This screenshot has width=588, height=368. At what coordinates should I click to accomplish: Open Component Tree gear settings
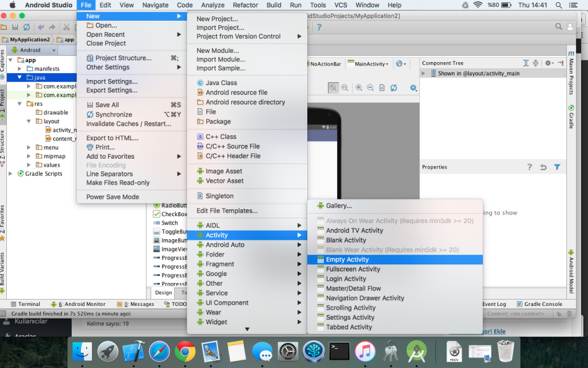(x=549, y=63)
